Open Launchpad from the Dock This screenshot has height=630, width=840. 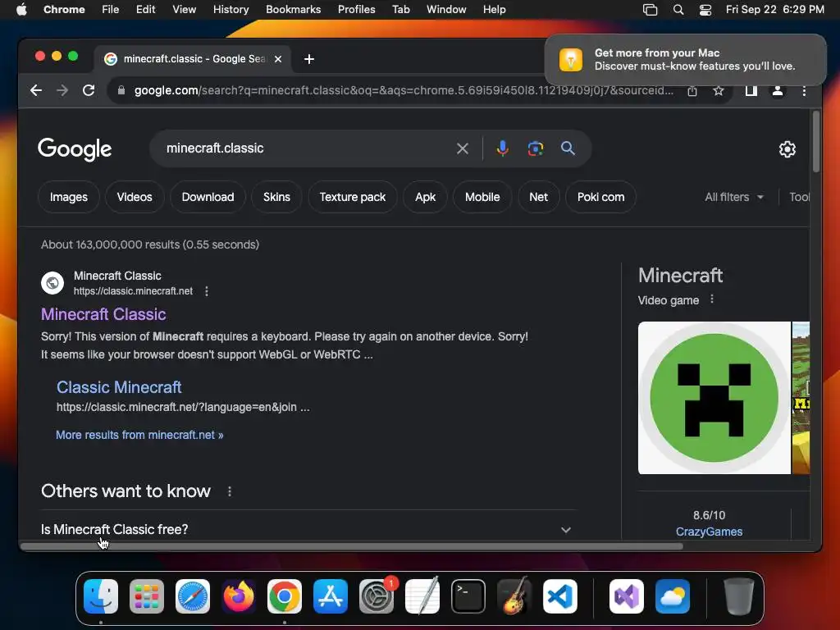click(x=147, y=596)
